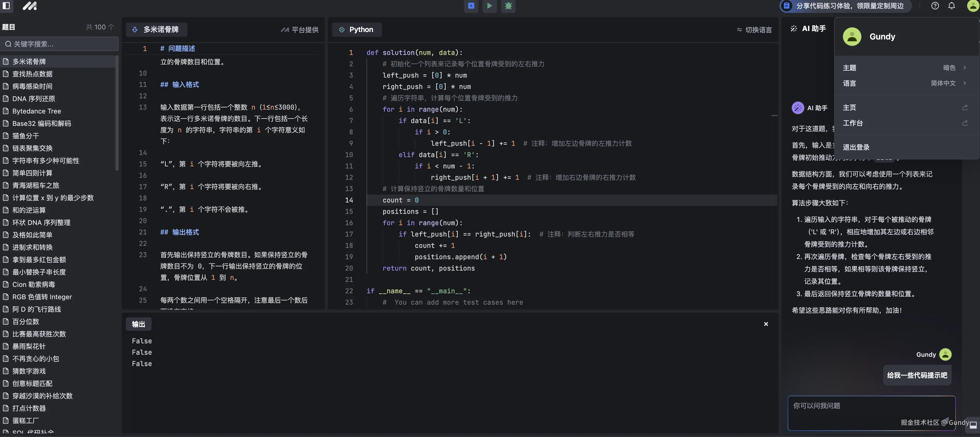Viewport: 980px width, 437px height.
Task: Close the output panel
Action: (x=766, y=324)
